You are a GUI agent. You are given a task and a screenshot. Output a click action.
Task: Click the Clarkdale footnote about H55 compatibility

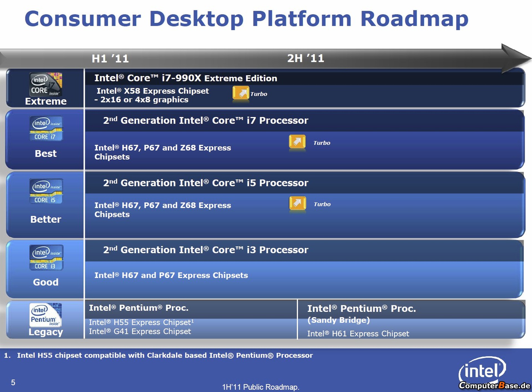click(158, 355)
